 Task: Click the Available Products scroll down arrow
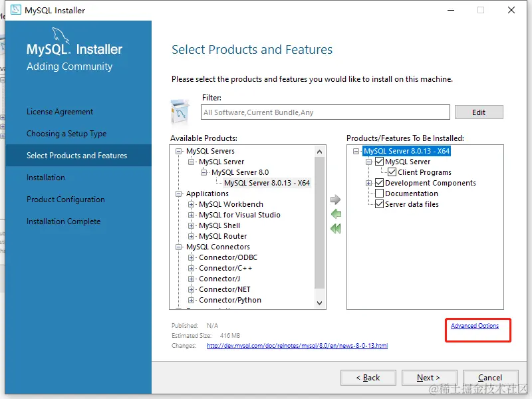(319, 303)
